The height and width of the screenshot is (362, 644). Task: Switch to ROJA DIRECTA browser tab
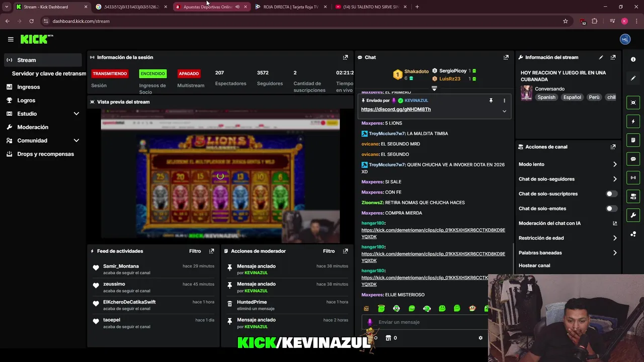click(x=291, y=7)
